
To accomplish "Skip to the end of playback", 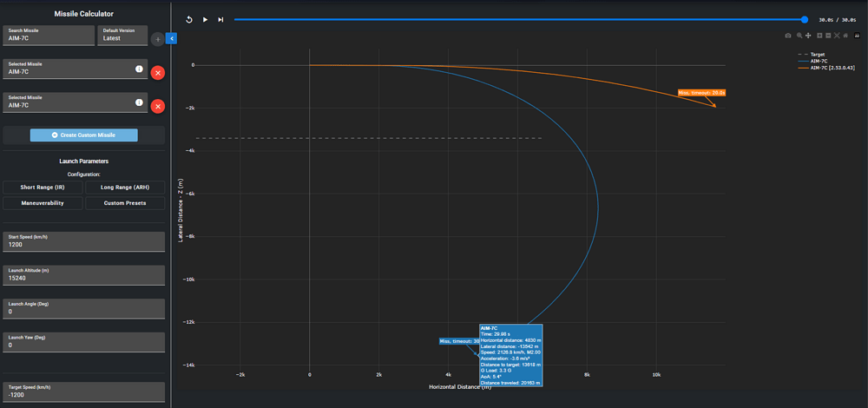I will (x=220, y=19).
